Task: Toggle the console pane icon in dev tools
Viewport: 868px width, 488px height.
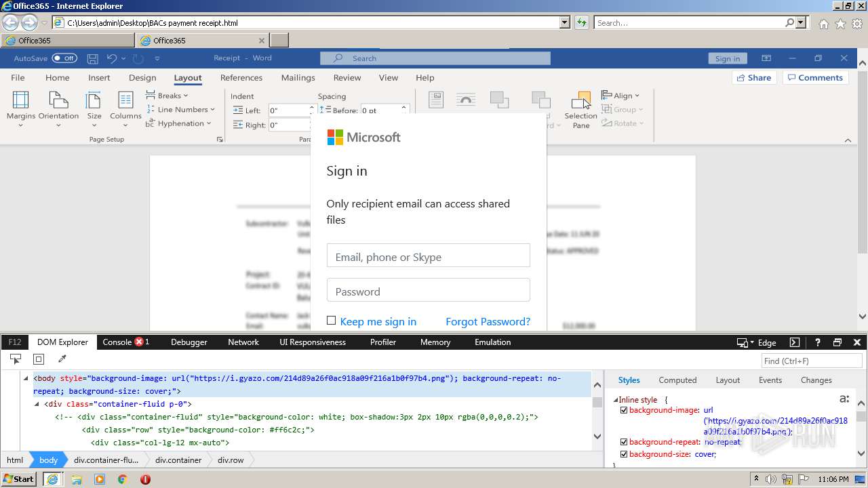Action: click(x=795, y=342)
